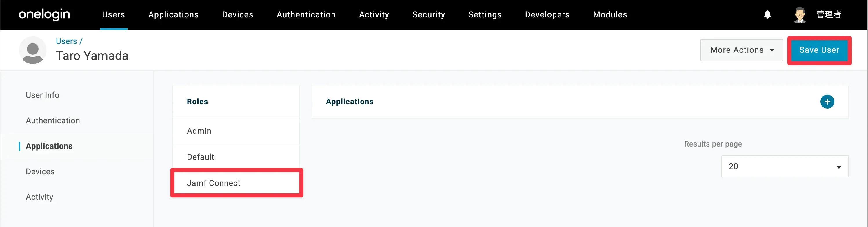Open the Results per page dropdown
The height and width of the screenshot is (227, 868).
[785, 166]
